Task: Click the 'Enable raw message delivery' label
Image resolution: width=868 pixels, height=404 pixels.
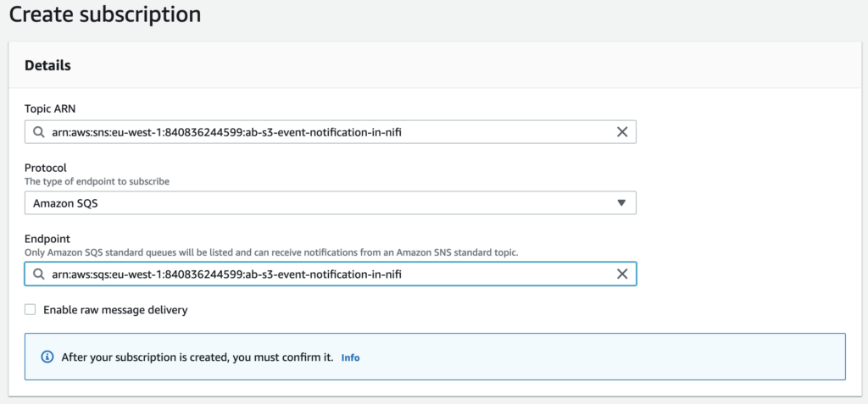Action: 115,310
